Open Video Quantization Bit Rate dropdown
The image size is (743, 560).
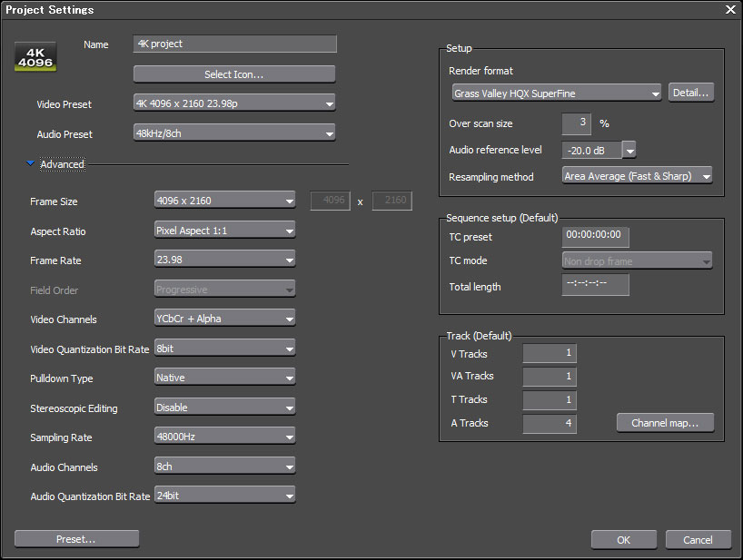pyautogui.click(x=224, y=349)
